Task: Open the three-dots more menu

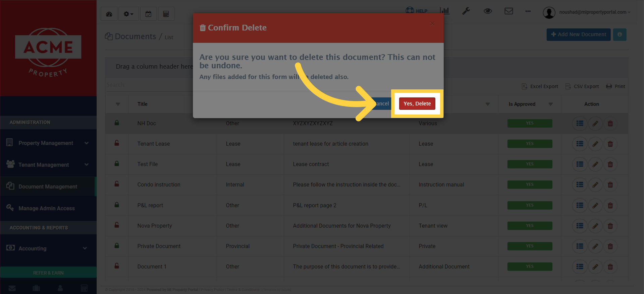Action: click(x=528, y=11)
